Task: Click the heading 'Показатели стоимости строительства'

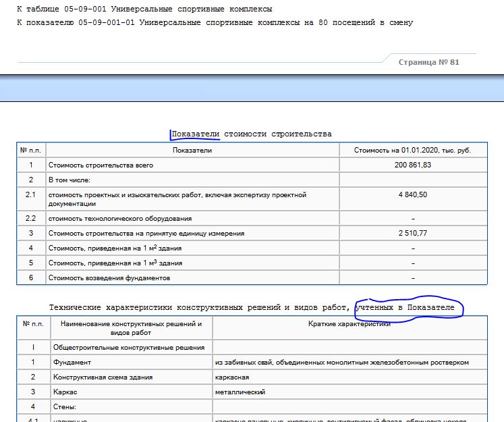Action: [x=252, y=134]
